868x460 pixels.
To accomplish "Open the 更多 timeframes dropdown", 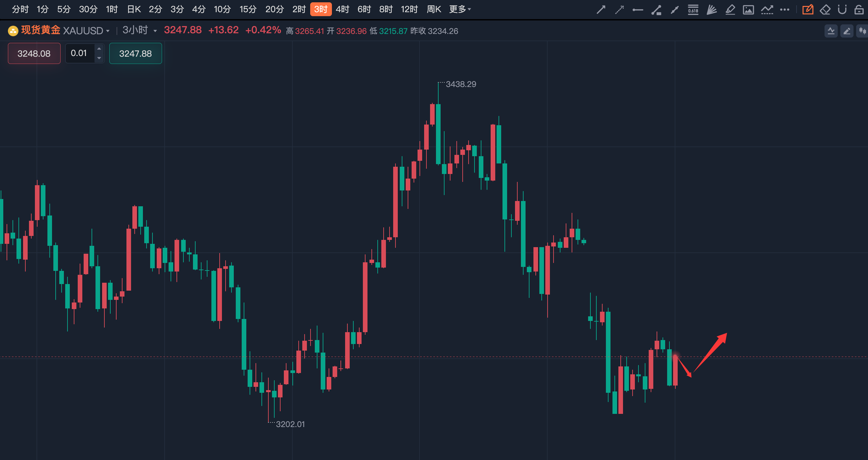I will 460,10.
